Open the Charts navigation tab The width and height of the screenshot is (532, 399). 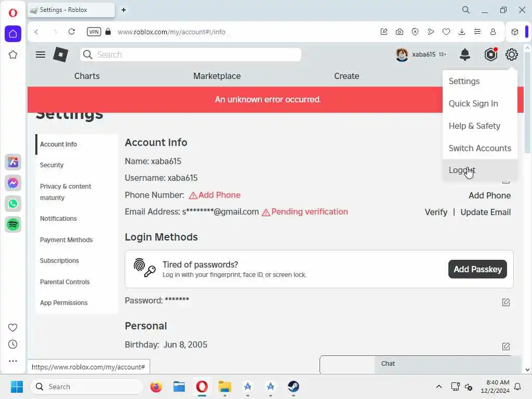pyautogui.click(x=87, y=76)
